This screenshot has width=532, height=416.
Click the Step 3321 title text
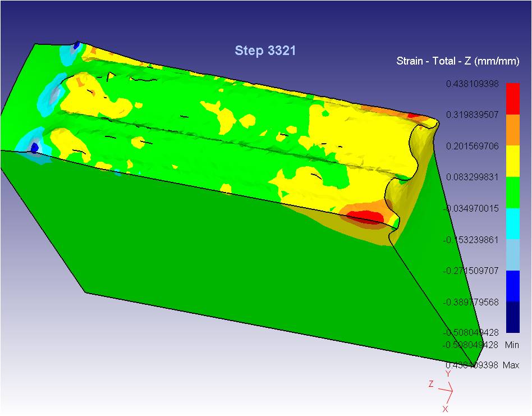pos(265,51)
